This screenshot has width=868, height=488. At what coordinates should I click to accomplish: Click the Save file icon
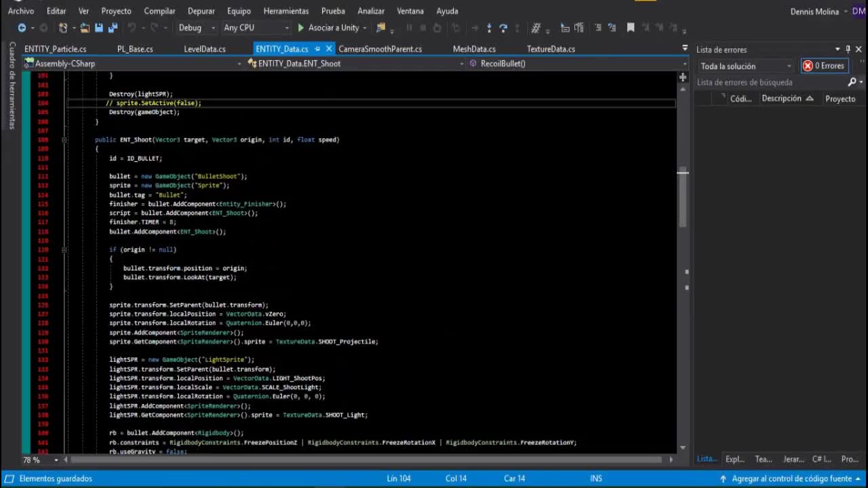tap(98, 28)
